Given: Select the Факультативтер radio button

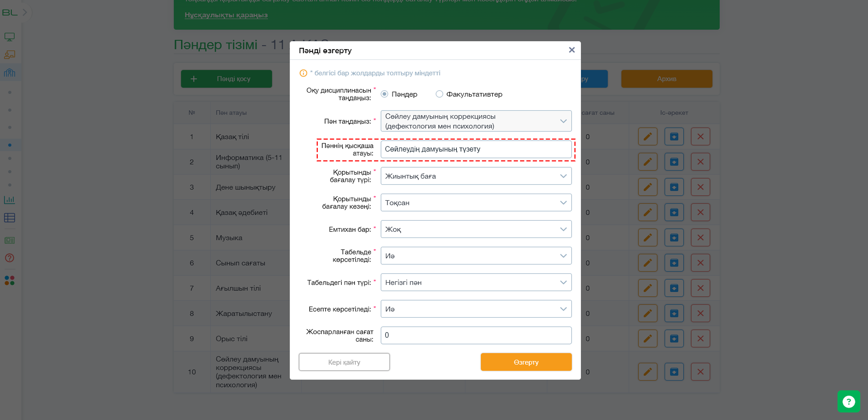Looking at the screenshot, I should (x=439, y=94).
